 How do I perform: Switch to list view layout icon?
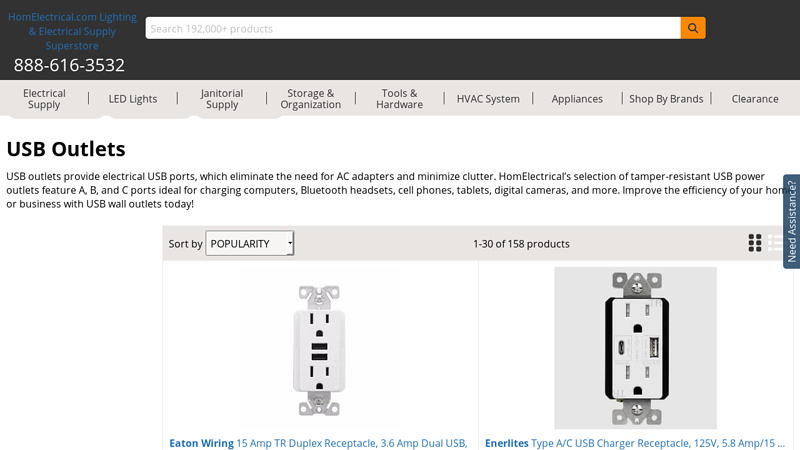coord(775,243)
